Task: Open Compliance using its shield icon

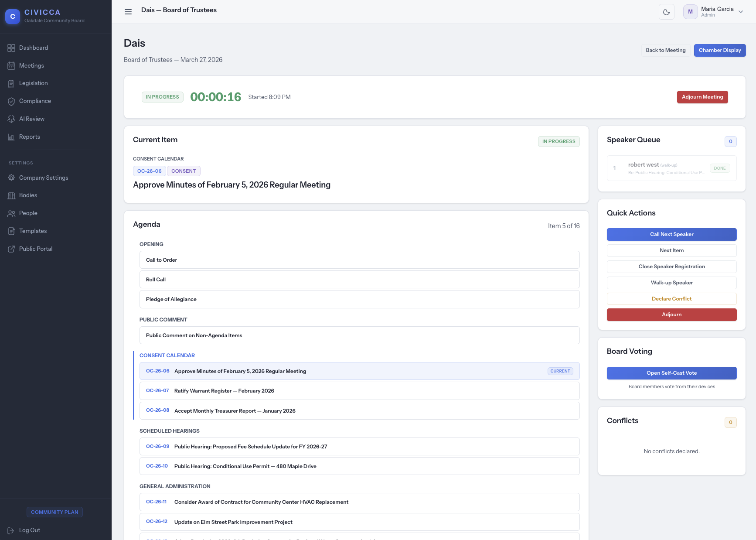Action: 11,101
